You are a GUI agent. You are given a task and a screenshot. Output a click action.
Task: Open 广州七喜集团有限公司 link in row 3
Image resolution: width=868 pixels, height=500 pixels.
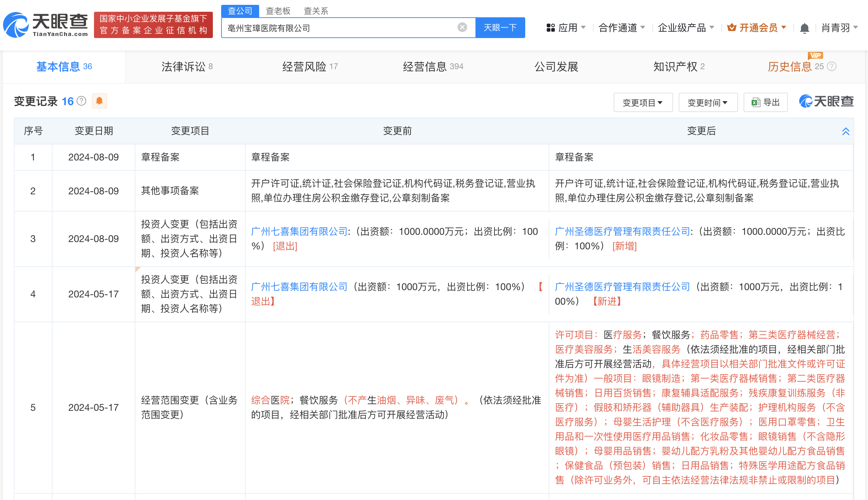pyautogui.click(x=299, y=231)
